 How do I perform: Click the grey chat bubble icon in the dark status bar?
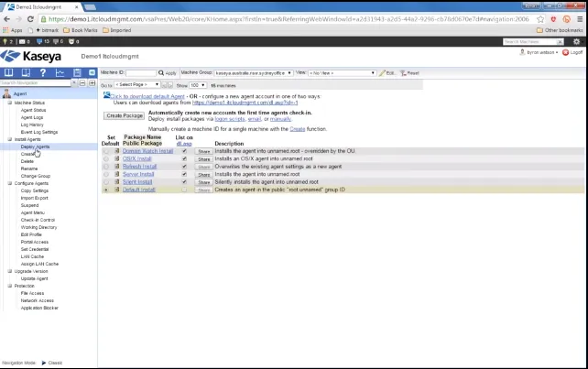(56, 41)
